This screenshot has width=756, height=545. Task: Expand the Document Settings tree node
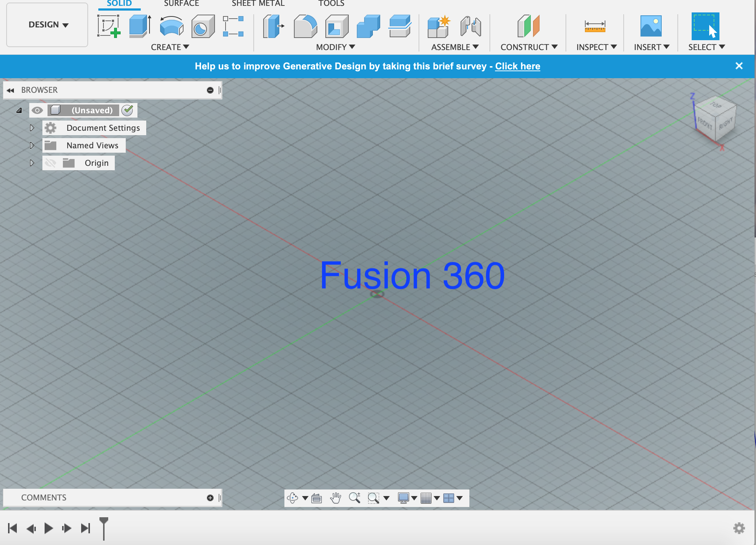click(x=32, y=128)
